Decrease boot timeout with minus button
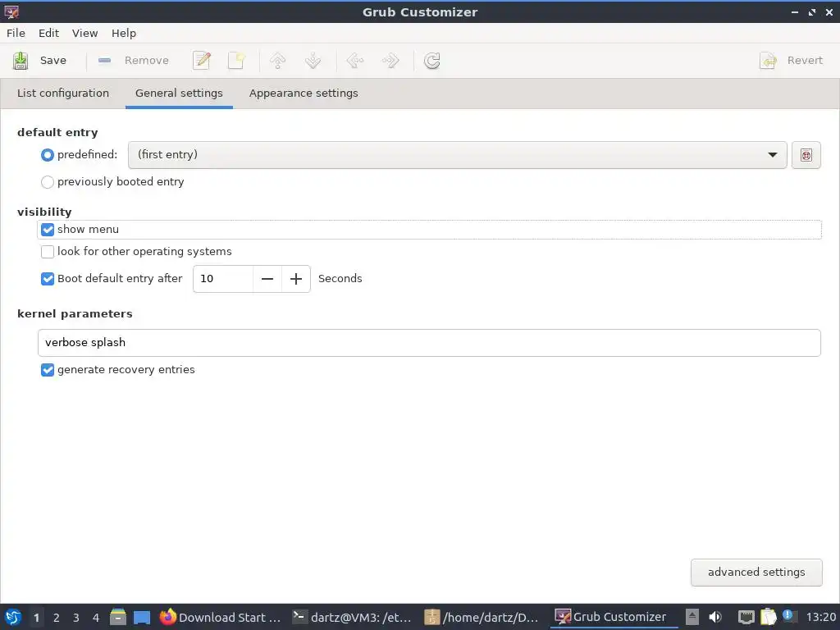Image resolution: width=840 pixels, height=630 pixels. click(267, 279)
